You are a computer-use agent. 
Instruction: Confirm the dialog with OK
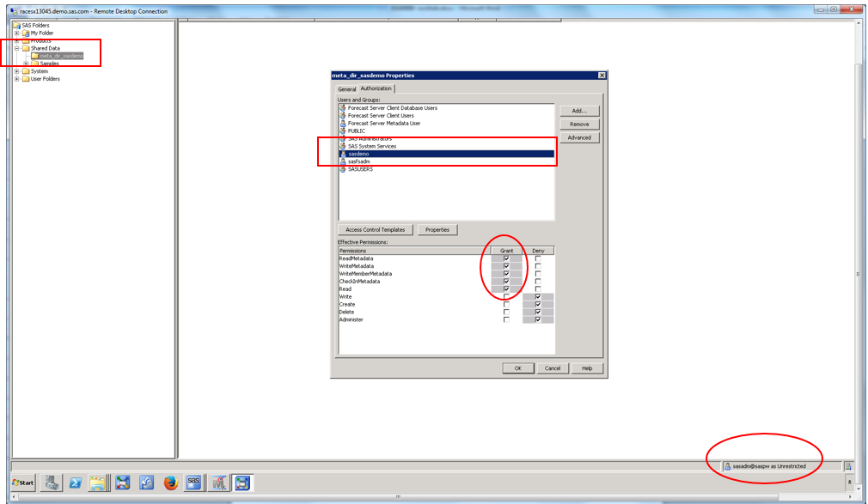click(x=518, y=367)
